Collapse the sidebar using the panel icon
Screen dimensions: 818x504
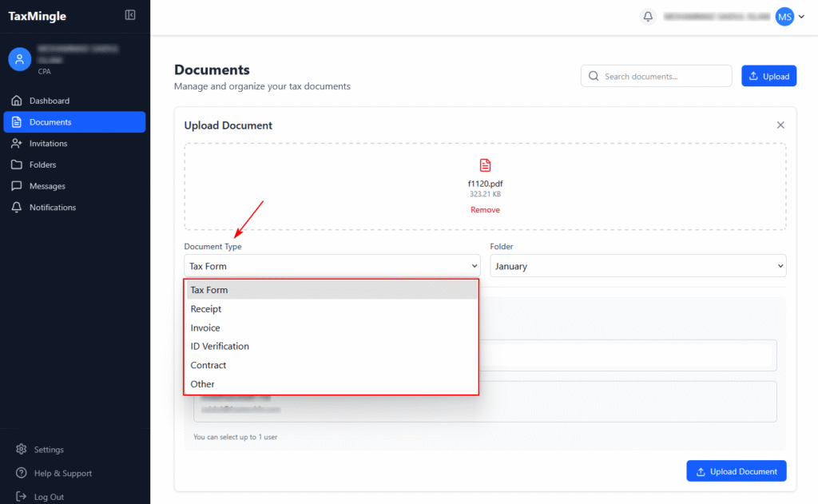click(130, 15)
